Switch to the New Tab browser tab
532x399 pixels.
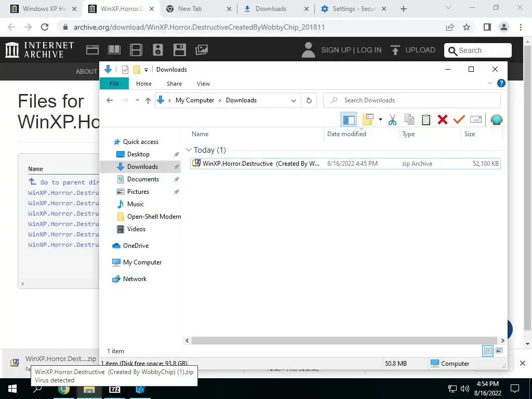coord(197,9)
